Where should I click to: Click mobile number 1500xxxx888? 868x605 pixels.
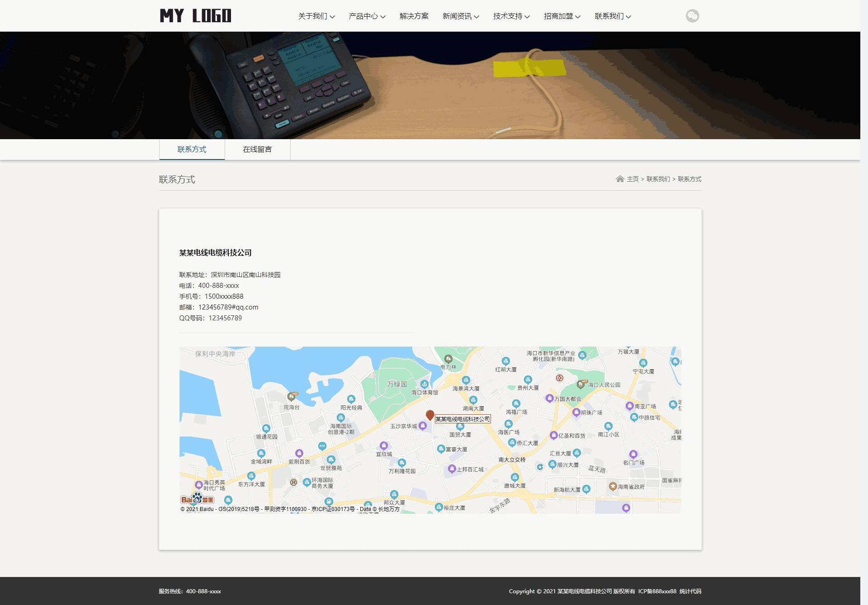pos(224,296)
